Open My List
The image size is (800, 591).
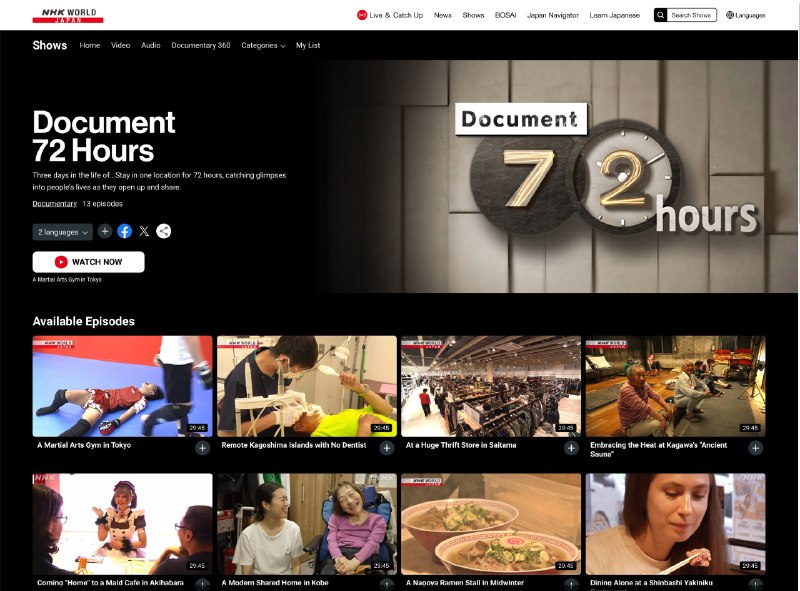(308, 45)
